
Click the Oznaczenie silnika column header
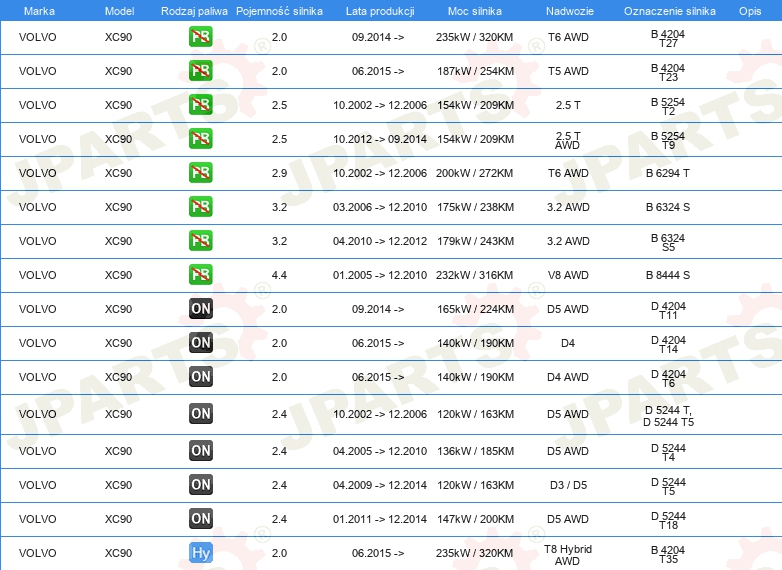tap(669, 11)
